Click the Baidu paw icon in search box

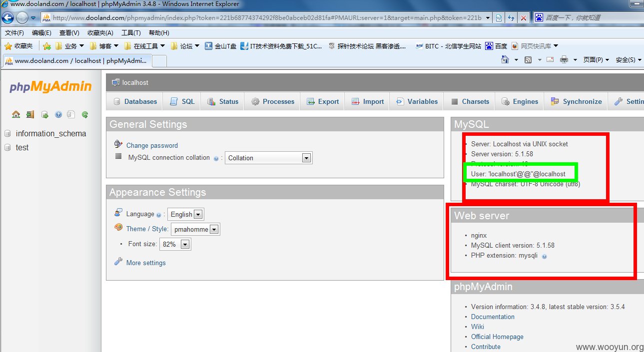[x=539, y=17]
